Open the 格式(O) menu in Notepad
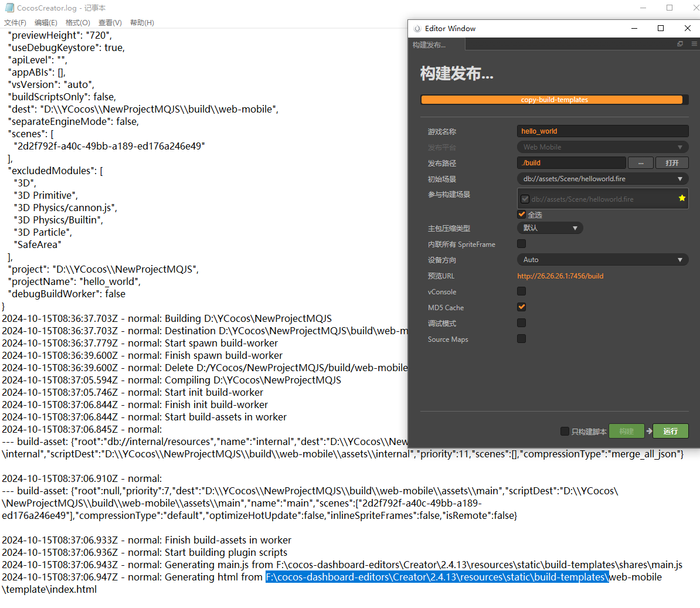This screenshot has width=700, height=608. [x=77, y=23]
